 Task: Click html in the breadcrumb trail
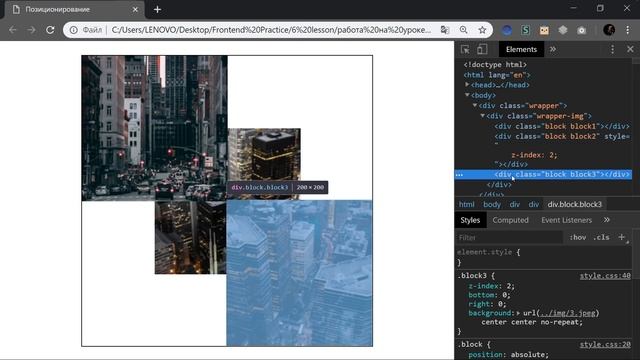pyautogui.click(x=467, y=204)
